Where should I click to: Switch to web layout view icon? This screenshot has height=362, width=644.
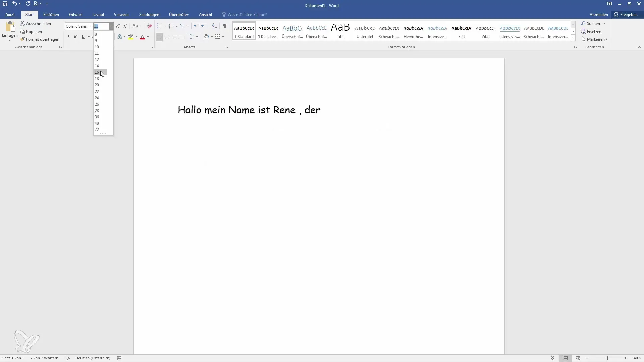click(x=578, y=358)
